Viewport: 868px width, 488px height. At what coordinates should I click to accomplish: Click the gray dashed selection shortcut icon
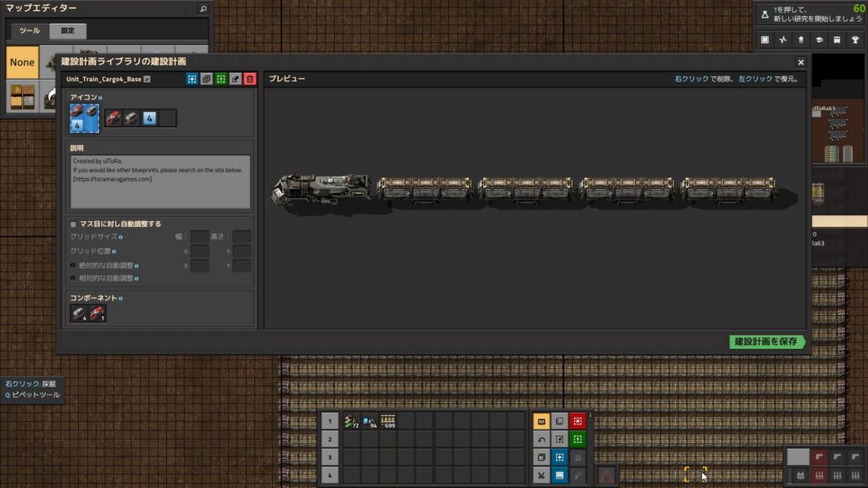pyautogui.click(x=559, y=440)
